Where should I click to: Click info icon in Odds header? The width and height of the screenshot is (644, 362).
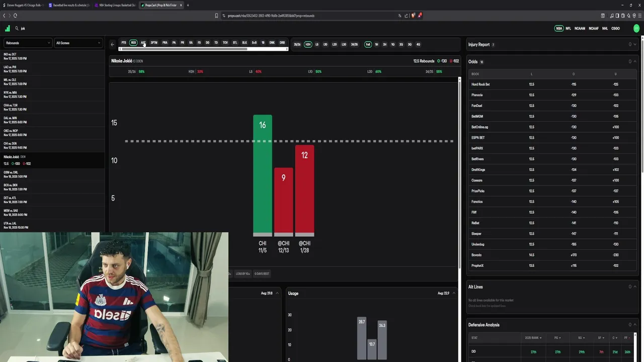[630, 61]
